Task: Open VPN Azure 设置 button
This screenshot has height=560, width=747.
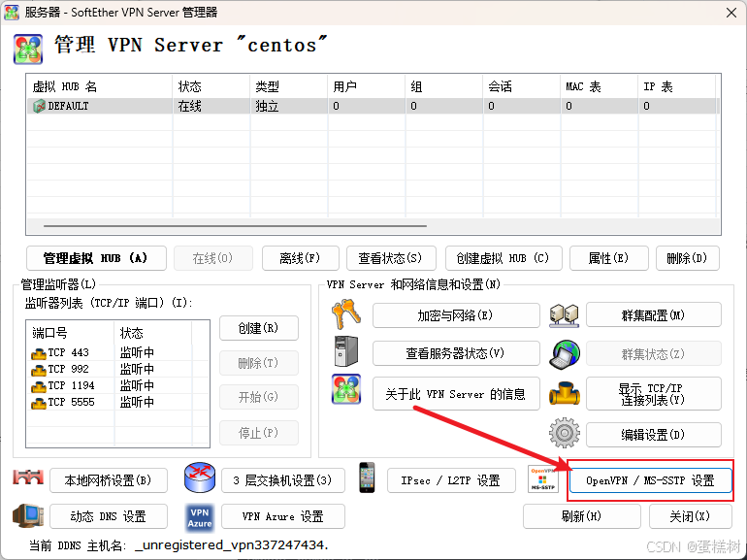Action: [283, 516]
